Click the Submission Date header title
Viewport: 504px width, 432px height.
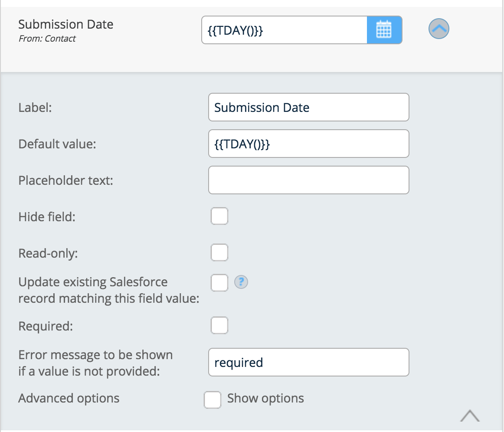click(x=66, y=24)
